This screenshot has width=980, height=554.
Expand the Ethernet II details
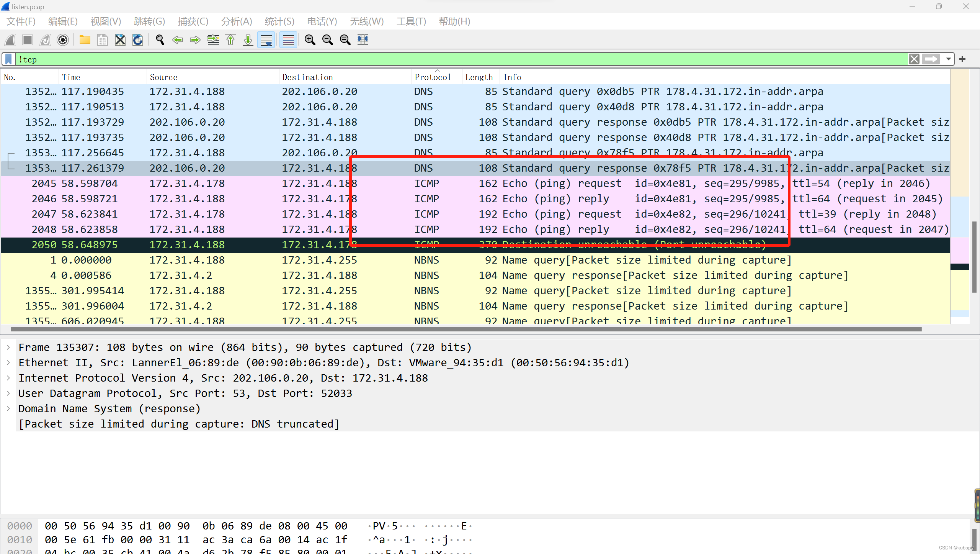8,362
